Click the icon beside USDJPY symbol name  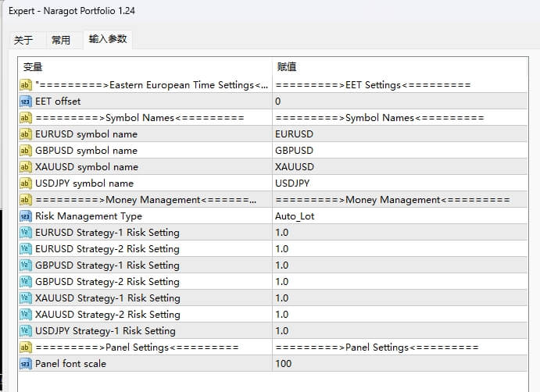pyautogui.click(x=26, y=183)
